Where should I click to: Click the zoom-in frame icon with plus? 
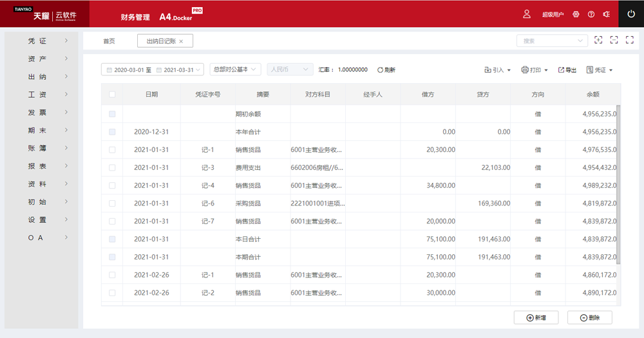(598, 41)
